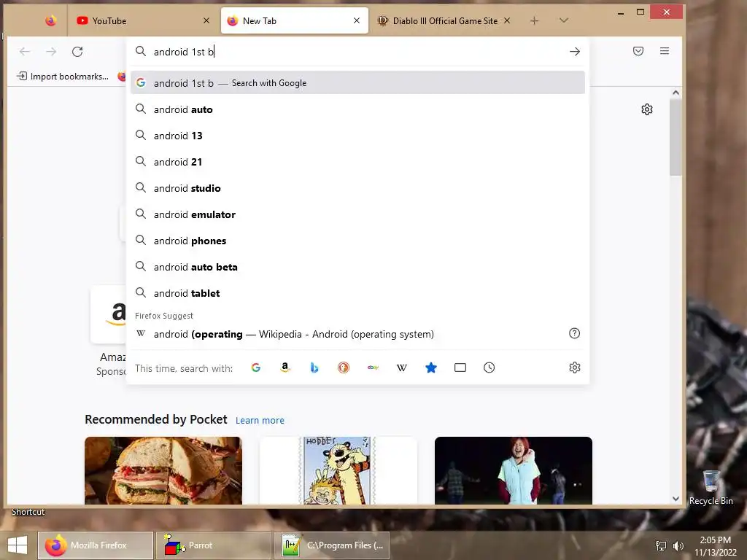Viewport: 747px width, 560px height.
Task: Switch to the YouTube tab
Action: [x=143, y=21]
